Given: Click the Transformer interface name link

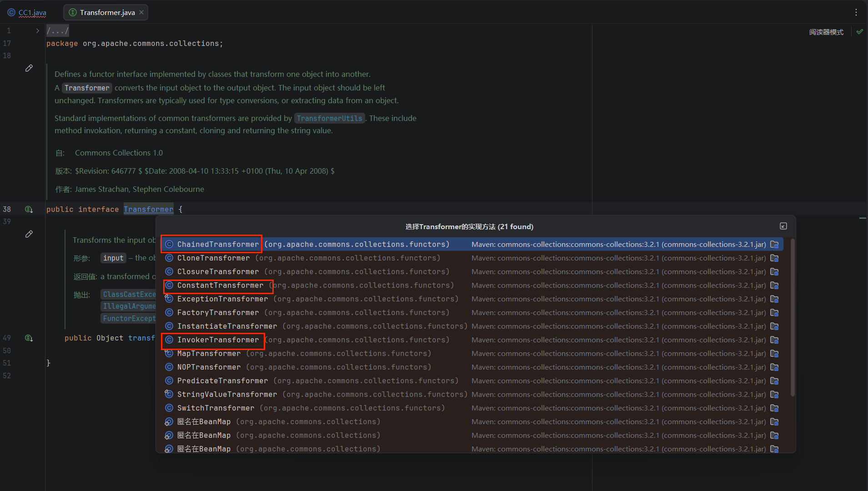Looking at the screenshot, I should (x=148, y=209).
